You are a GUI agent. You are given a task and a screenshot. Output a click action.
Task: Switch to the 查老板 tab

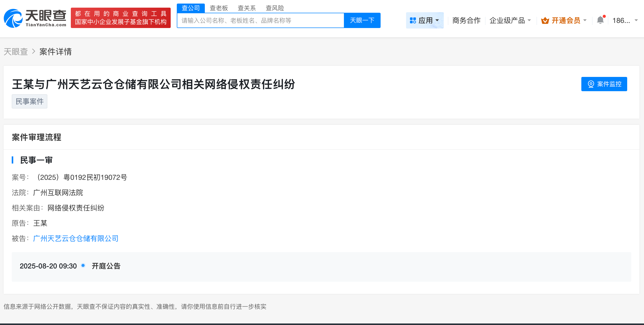point(219,8)
